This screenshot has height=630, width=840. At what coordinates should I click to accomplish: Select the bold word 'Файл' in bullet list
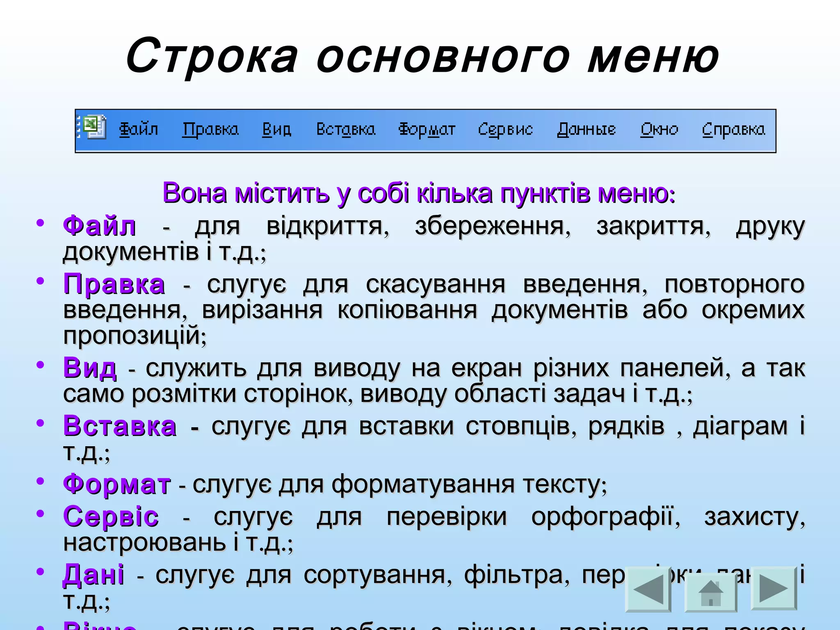coord(100,226)
